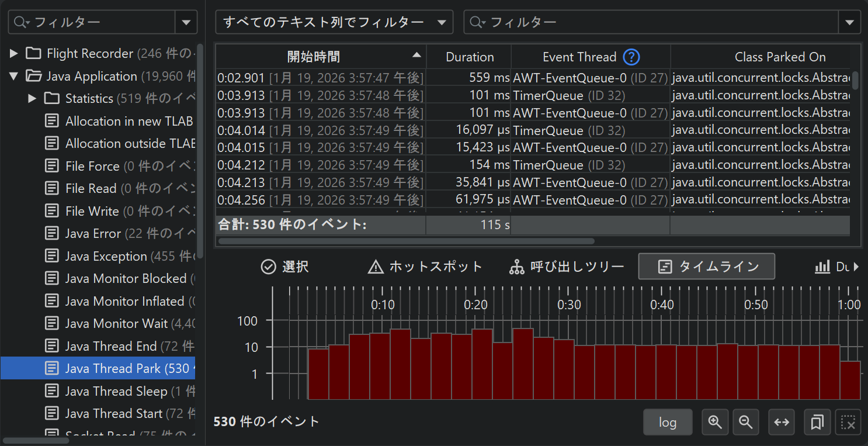The width and height of the screenshot is (868, 446).
Task: Click the bookmarks icon below the chart
Action: [817, 422]
